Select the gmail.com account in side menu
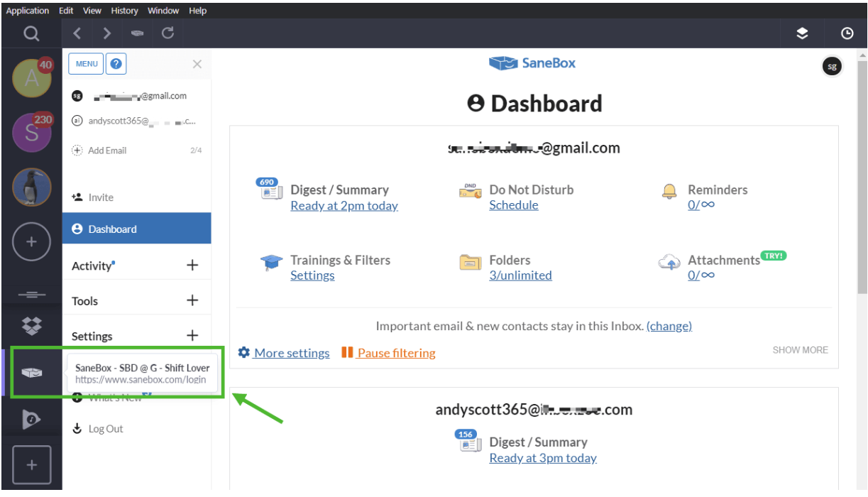The height and width of the screenshot is (497, 868). (x=136, y=96)
